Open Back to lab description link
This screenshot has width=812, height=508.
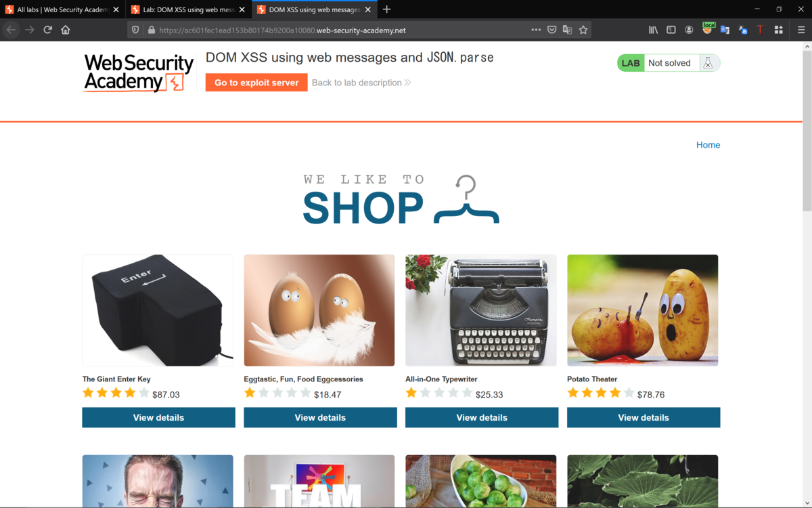(x=361, y=83)
